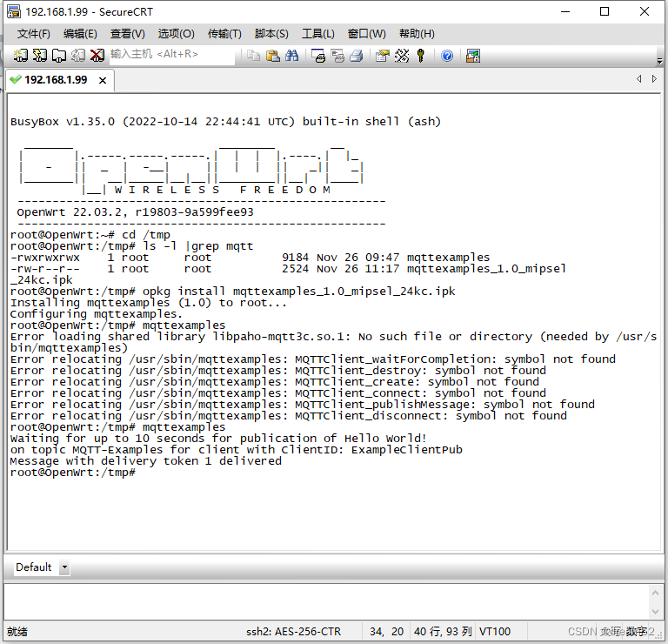Click the 34, 20 cursor position status
Viewport: 668px width, 644px height.
point(386,631)
